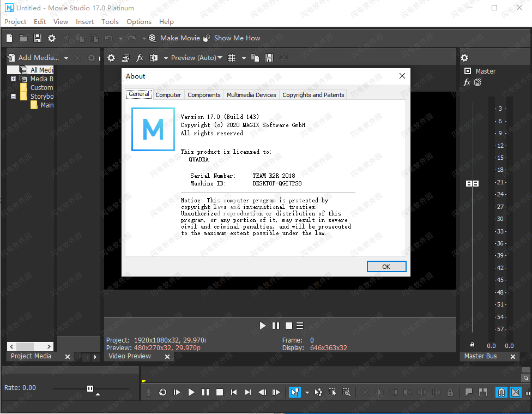The height and width of the screenshot is (414, 532).
Task: Click Play in the timeline transport bar
Action: pyautogui.click(x=191, y=392)
